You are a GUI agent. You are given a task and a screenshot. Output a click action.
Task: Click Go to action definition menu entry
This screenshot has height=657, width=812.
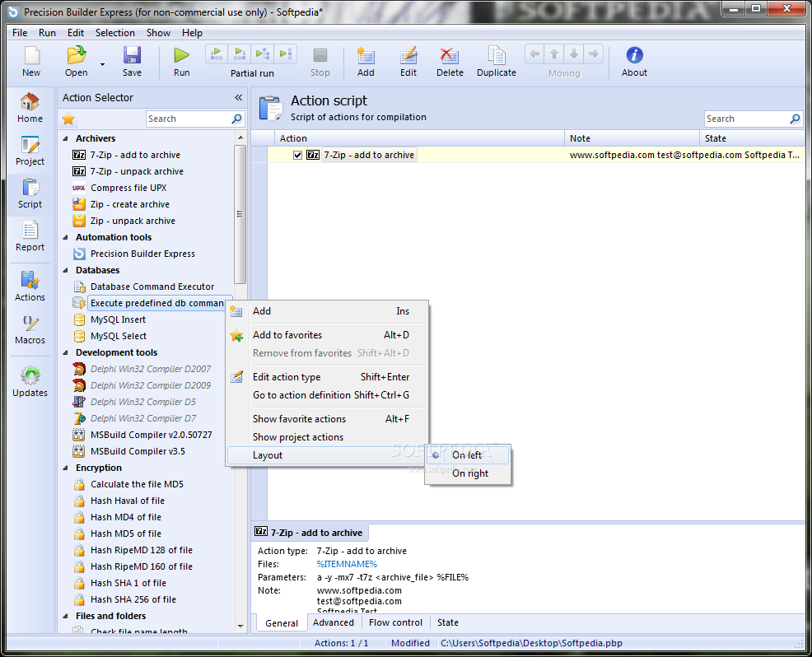327,395
